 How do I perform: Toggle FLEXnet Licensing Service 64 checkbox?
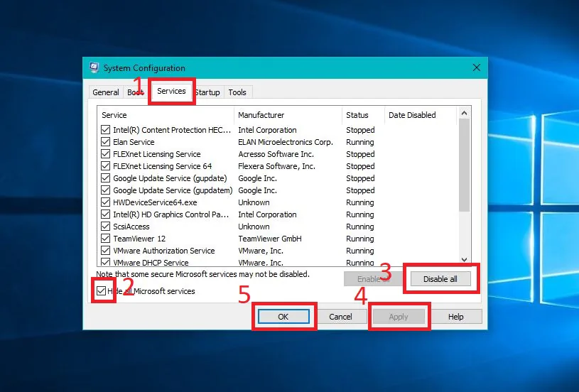coord(106,166)
